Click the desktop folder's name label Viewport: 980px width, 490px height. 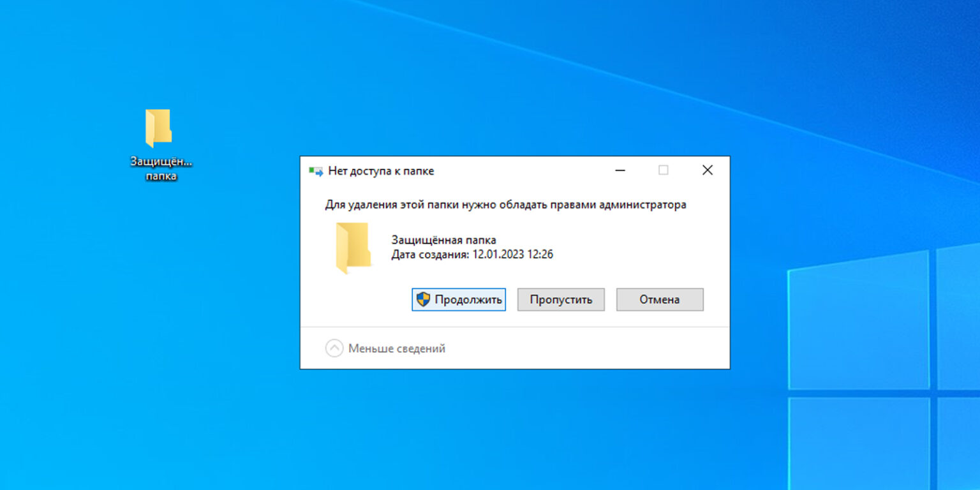coord(161,169)
